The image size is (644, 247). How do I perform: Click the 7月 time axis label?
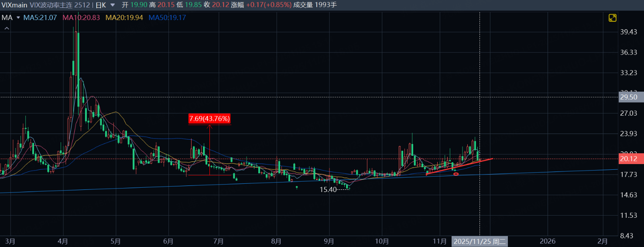point(218,241)
